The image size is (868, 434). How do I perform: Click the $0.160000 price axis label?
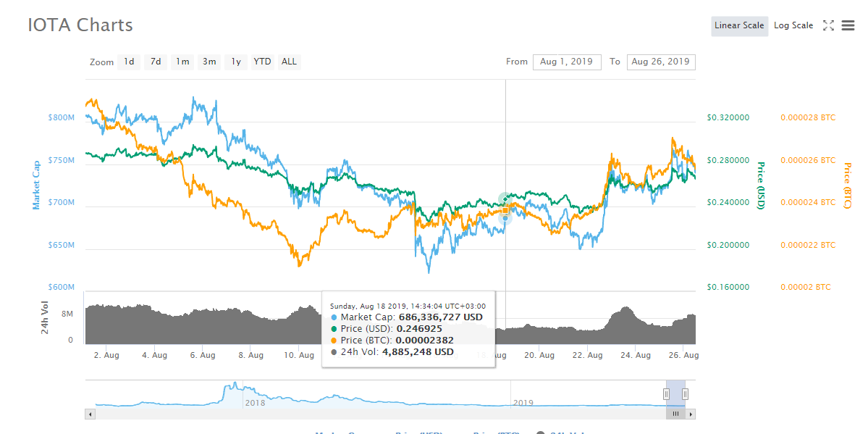[x=728, y=287]
